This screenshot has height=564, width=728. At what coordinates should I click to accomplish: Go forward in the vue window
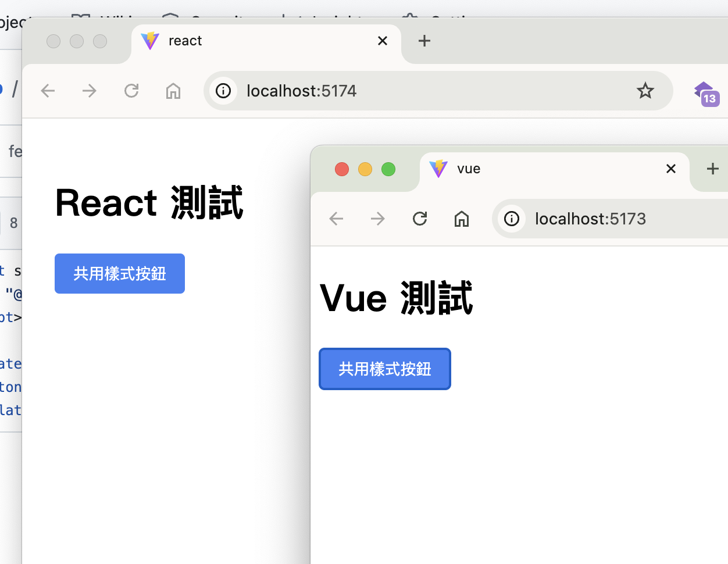pos(378,219)
